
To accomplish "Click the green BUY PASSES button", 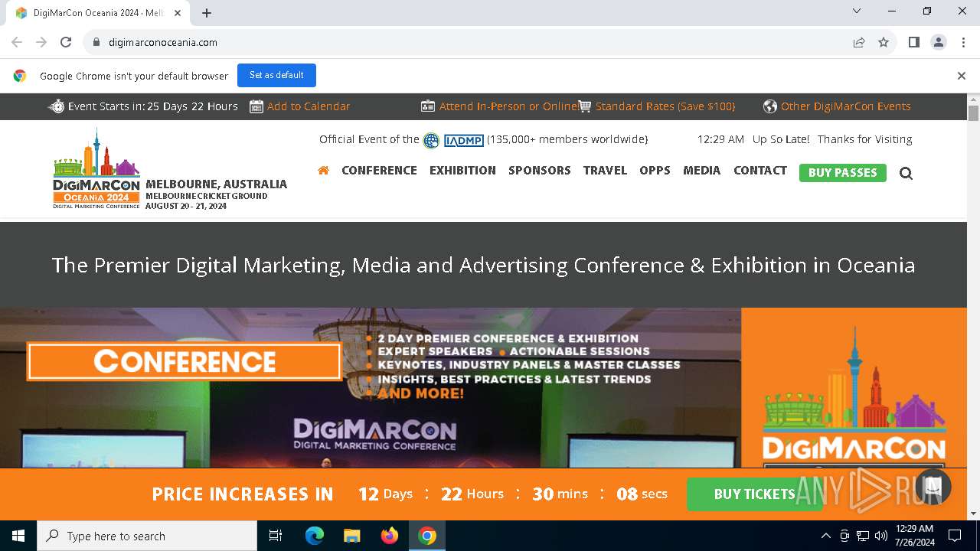I will [x=842, y=173].
